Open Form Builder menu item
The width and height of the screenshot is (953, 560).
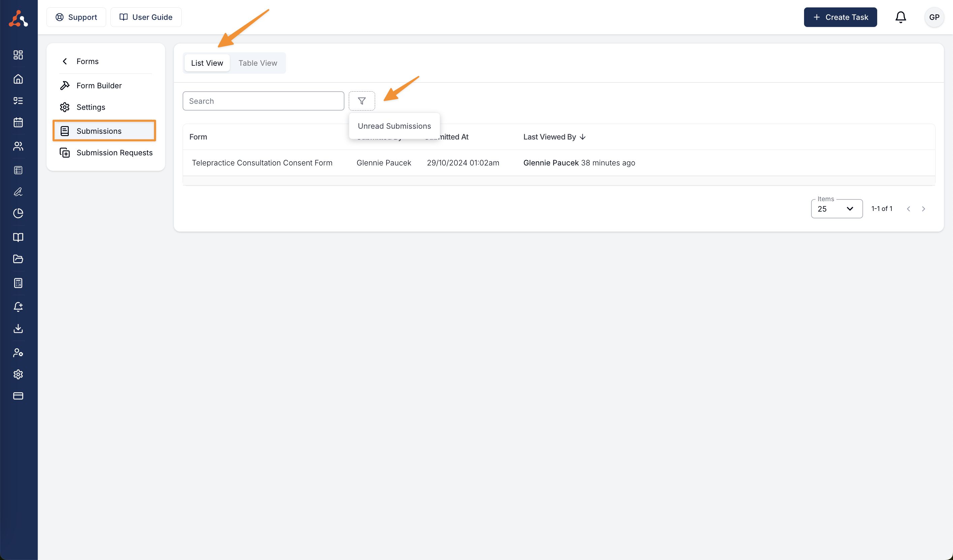point(105,86)
